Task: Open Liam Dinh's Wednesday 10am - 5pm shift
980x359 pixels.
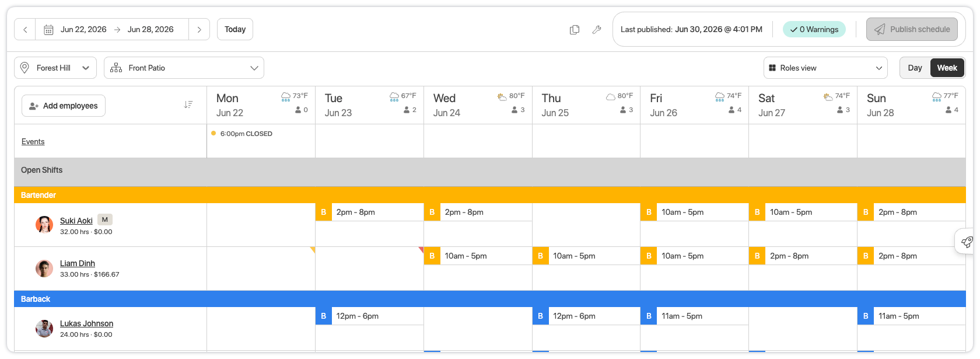Action: (x=478, y=256)
